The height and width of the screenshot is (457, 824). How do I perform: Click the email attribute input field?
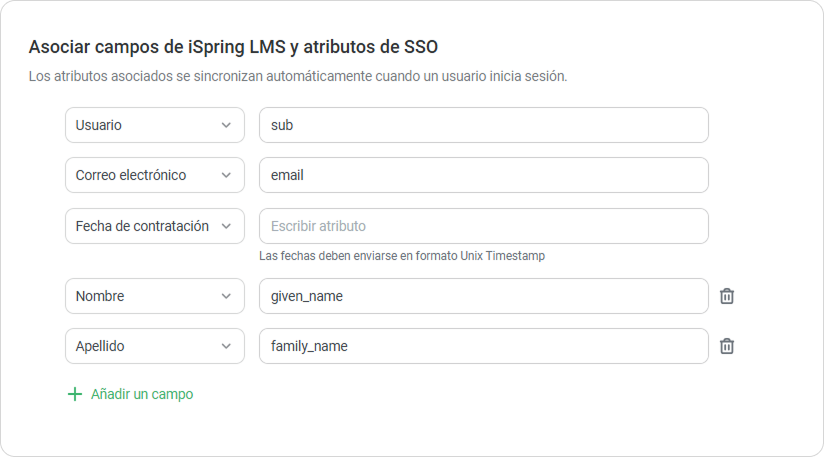483,175
